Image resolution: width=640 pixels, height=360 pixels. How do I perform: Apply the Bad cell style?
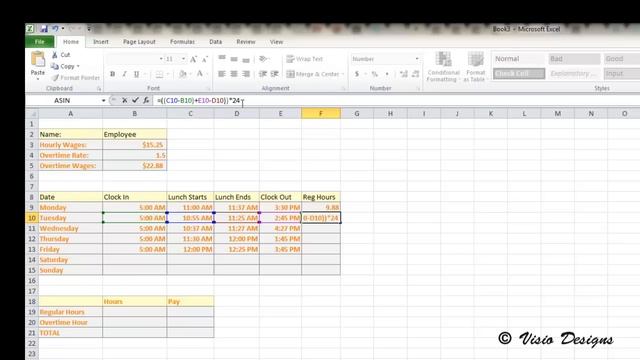[574, 59]
